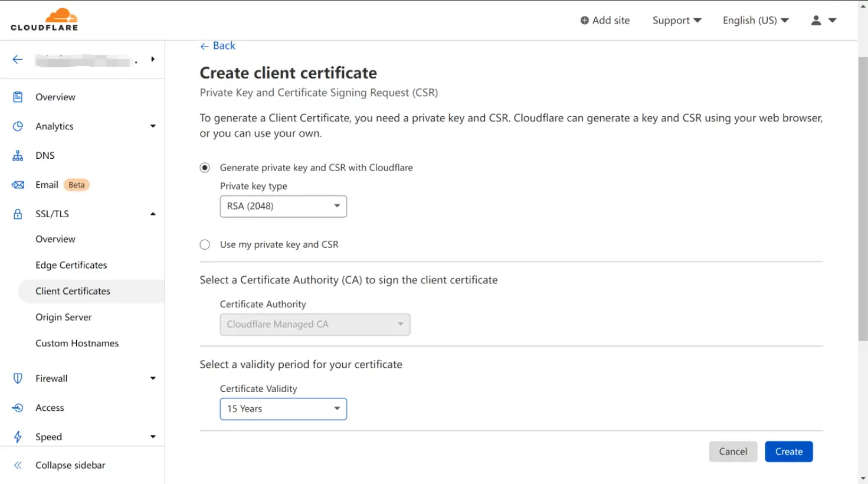Collapse the SSL/TLS sidebar section

click(x=153, y=214)
